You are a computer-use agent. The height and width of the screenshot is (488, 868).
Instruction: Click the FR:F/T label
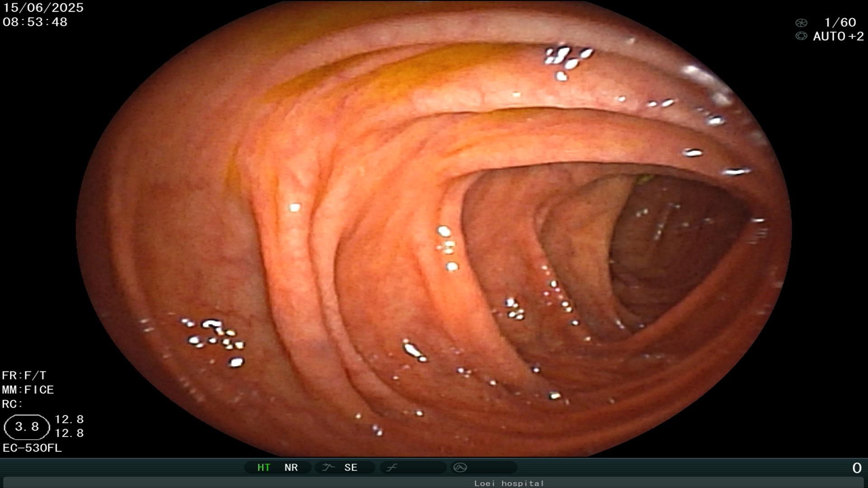point(24,375)
